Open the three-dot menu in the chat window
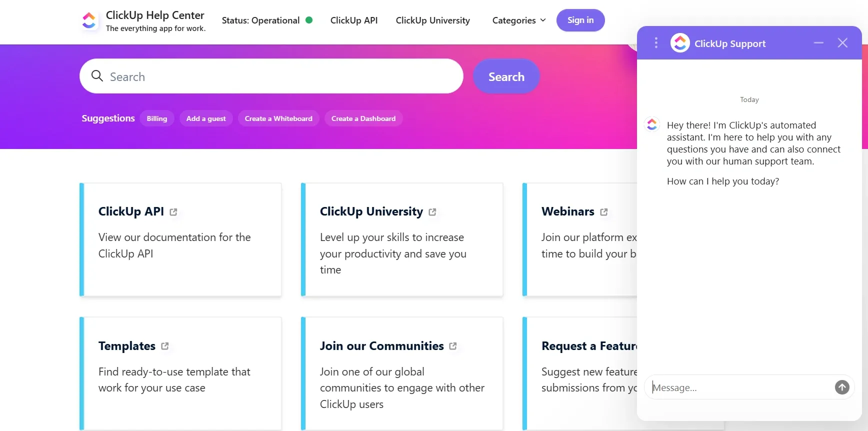Screen dimensions: 868x431 click(x=655, y=43)
